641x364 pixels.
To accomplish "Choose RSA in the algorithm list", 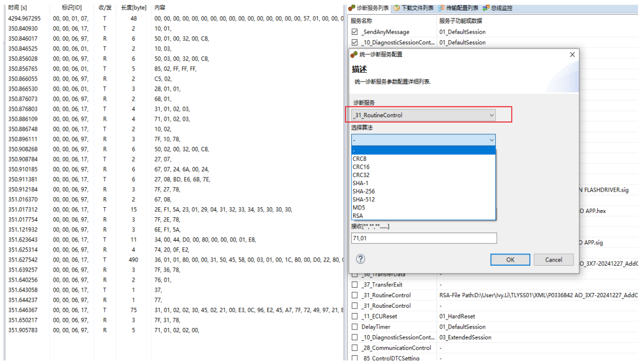I will 358,215.
